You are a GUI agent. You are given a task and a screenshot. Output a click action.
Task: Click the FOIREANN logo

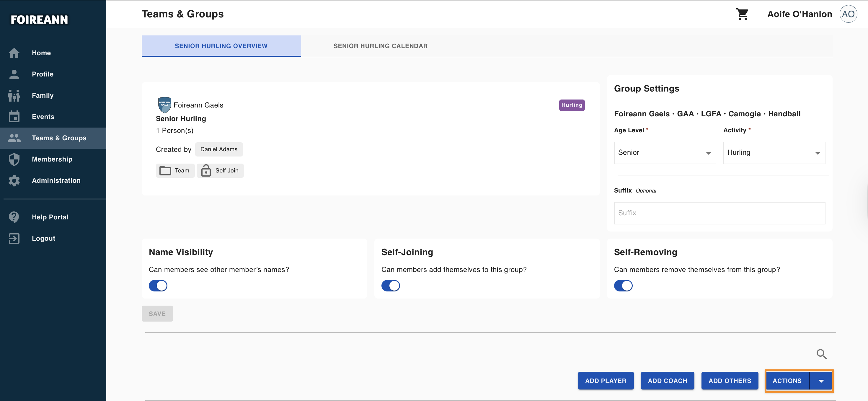(x=39, y=19)
